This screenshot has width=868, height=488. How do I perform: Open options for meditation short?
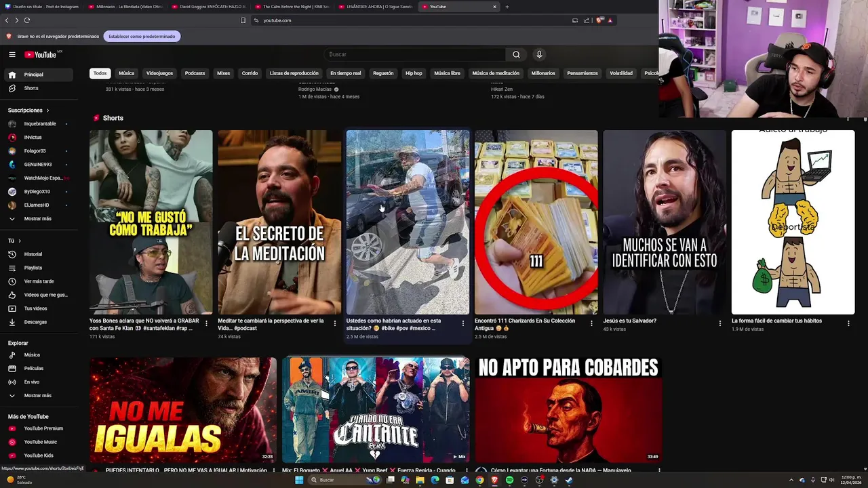(335, 323)
